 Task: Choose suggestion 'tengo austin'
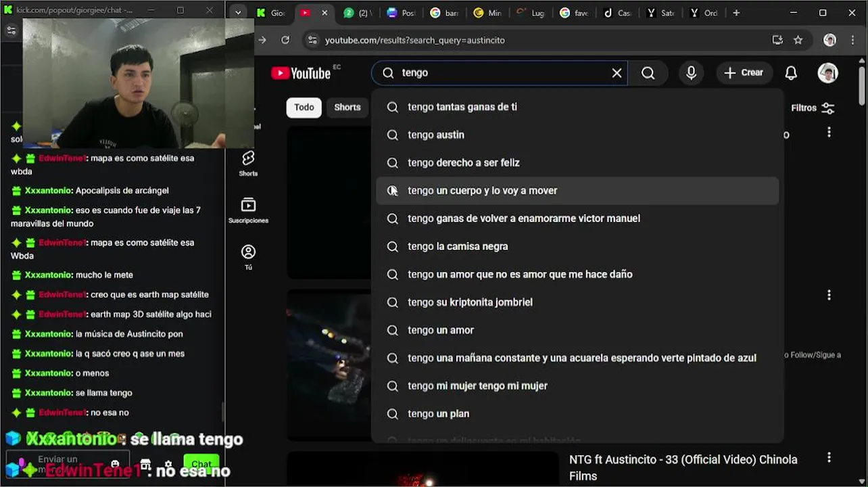(x=577, y=135)
